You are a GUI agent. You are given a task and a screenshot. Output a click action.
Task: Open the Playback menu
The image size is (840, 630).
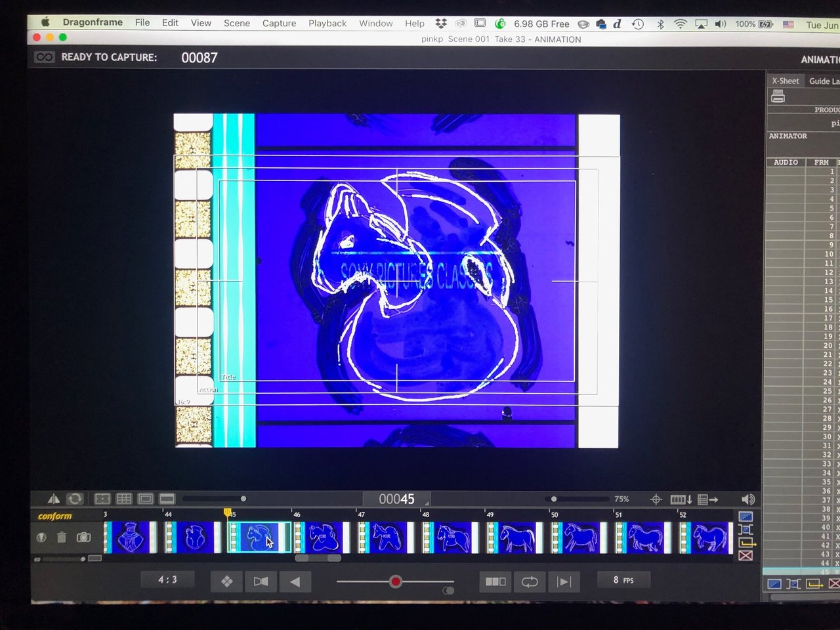click(327, 23)
